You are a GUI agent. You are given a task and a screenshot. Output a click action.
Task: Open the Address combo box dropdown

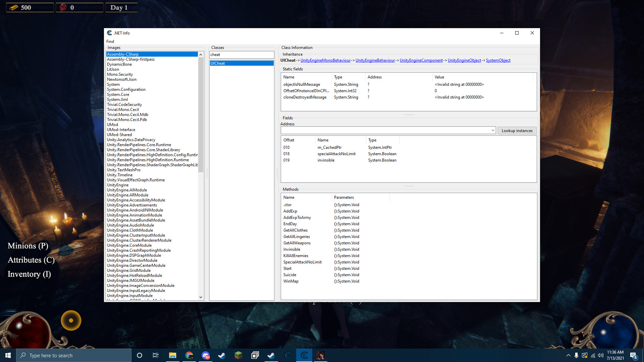tap(493, 130)
